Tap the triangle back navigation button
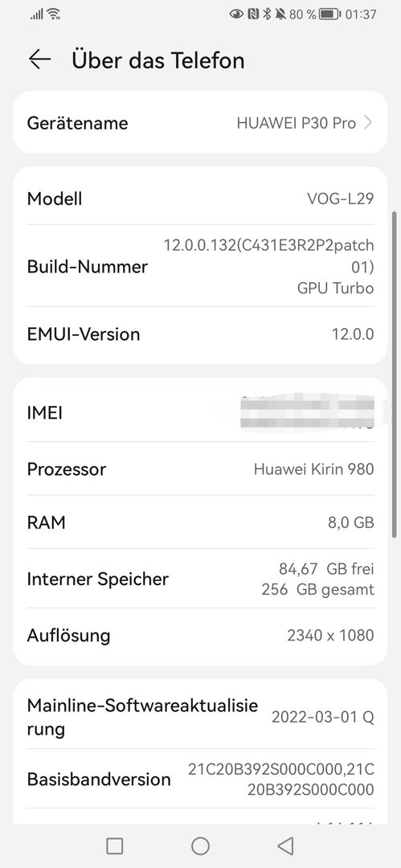The width and height of the screenshot is (401, 868). [x=284, y=845]
